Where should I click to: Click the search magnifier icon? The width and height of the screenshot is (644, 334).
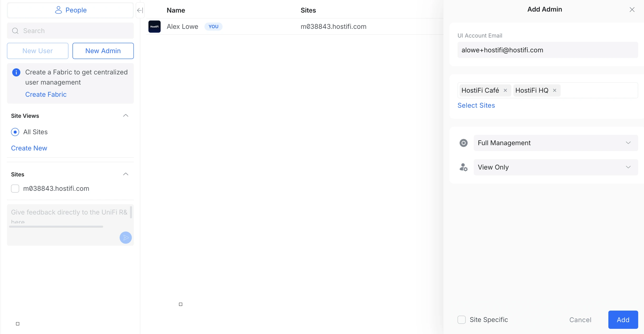click(15, 31)
